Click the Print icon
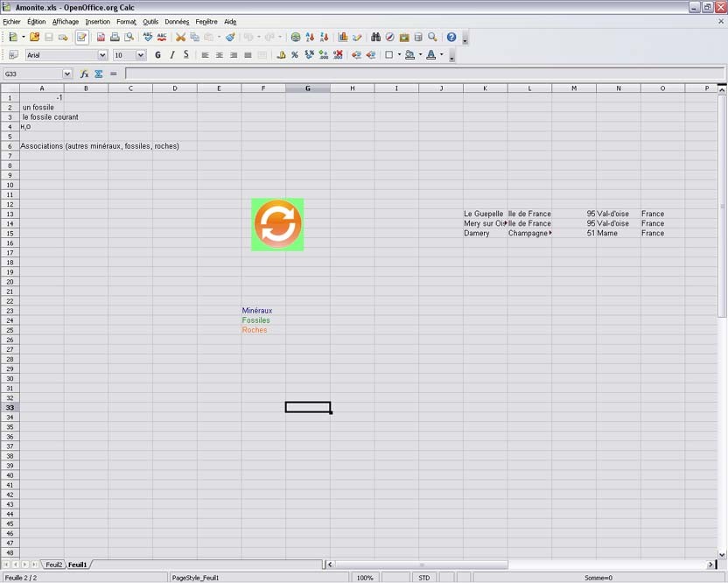 tap(115, 38)
